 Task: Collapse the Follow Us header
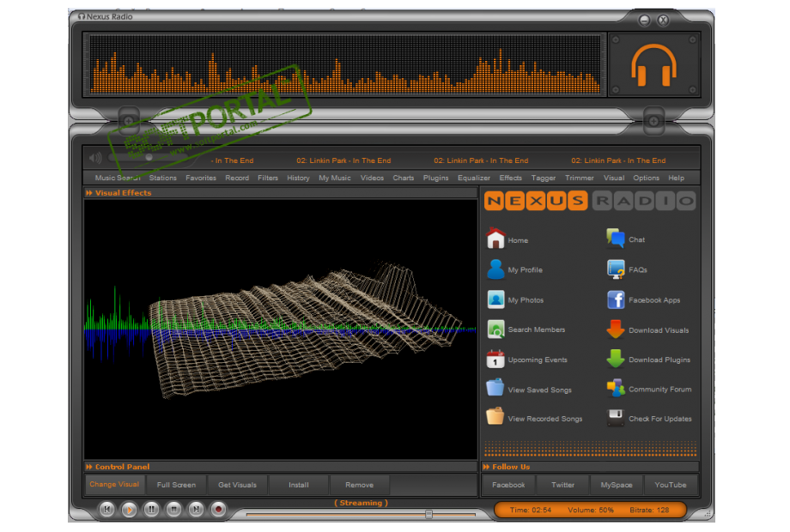coord(590,467)
